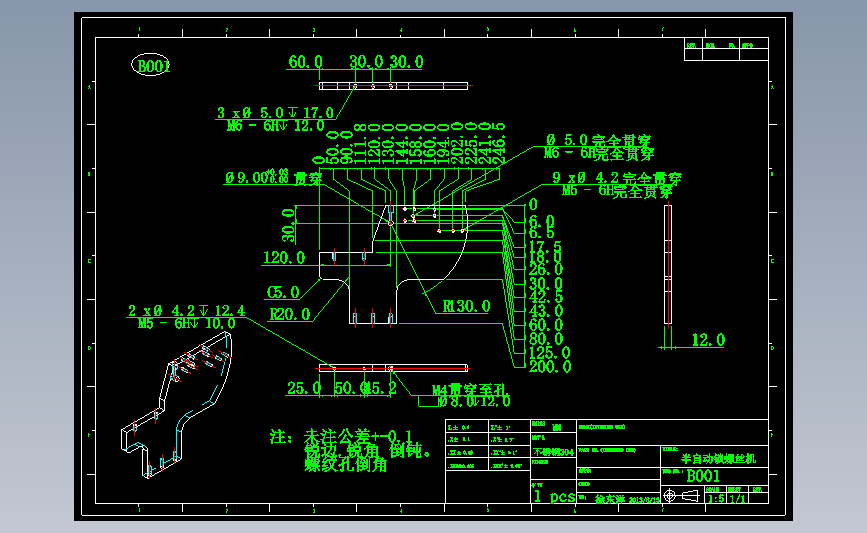
Task: Click the 80.0 ordinate dimension
Action: (546, 339)
